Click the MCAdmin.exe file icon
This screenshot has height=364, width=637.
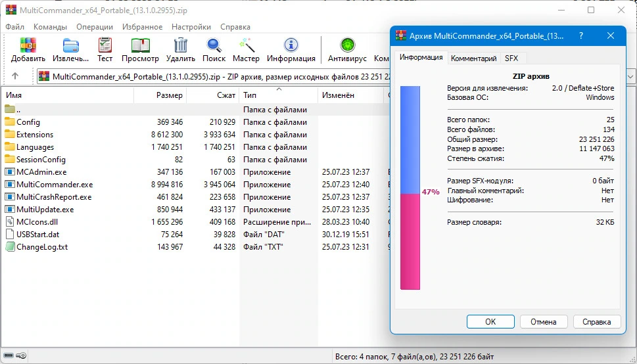point(10,172)
